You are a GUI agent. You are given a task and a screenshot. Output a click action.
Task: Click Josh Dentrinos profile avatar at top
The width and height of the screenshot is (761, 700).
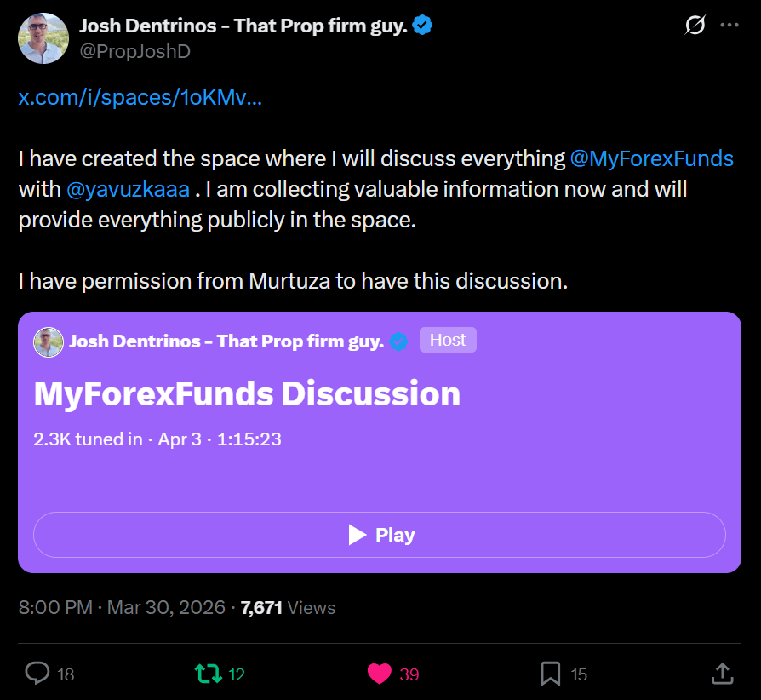click(x=43, y=38)
